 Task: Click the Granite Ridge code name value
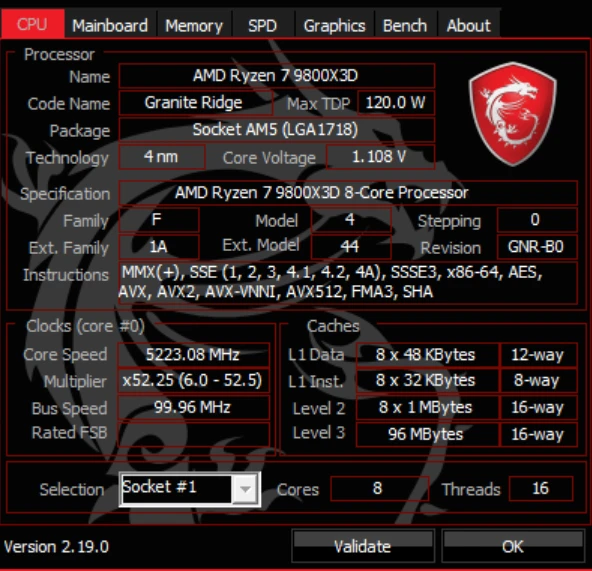196,103
